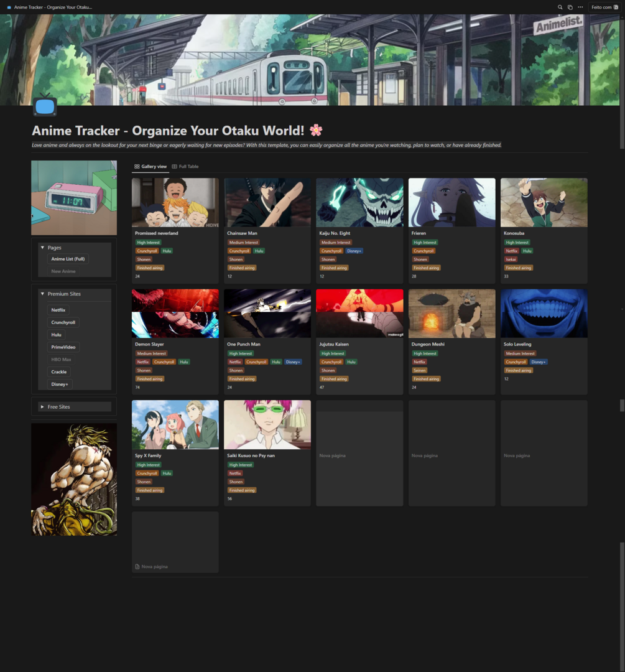Image resolution: width=625 pixels, height=672 pixels.
Task: Open the Netflix link in sidebar
Action: coord(58,310)
